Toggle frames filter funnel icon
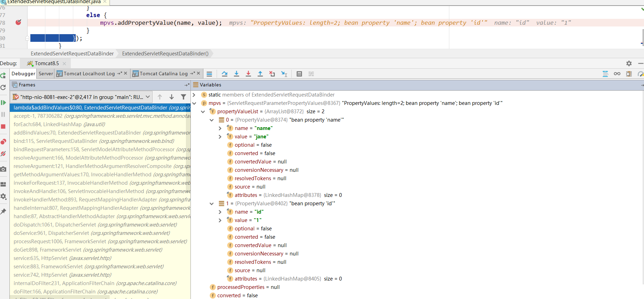The image size is (644, 299). pyautogui.click(x=184, y=97)
